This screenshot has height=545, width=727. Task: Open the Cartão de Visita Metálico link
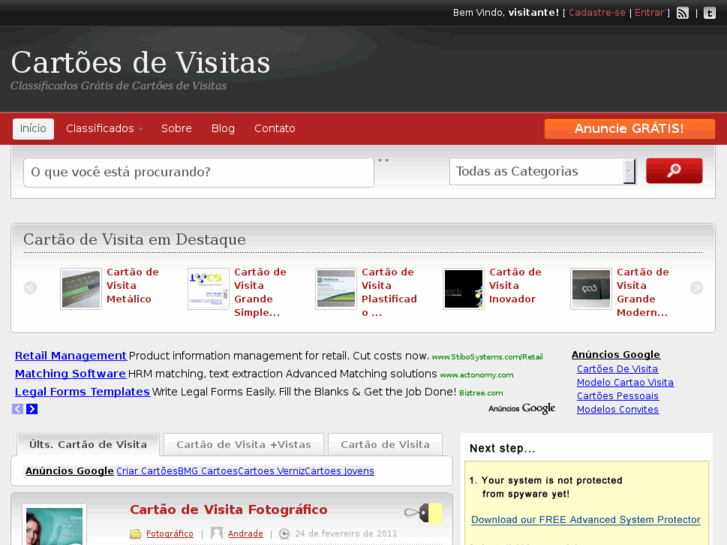point(133,285)
